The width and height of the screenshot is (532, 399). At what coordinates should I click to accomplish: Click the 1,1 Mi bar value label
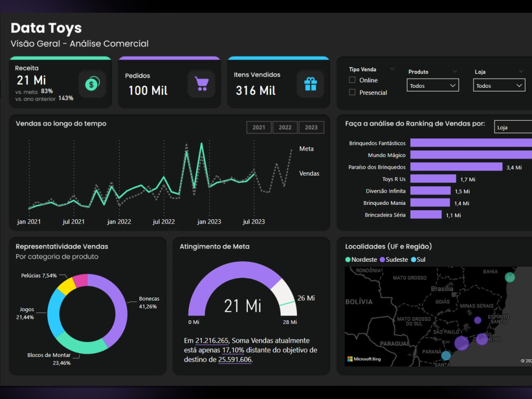453,215
